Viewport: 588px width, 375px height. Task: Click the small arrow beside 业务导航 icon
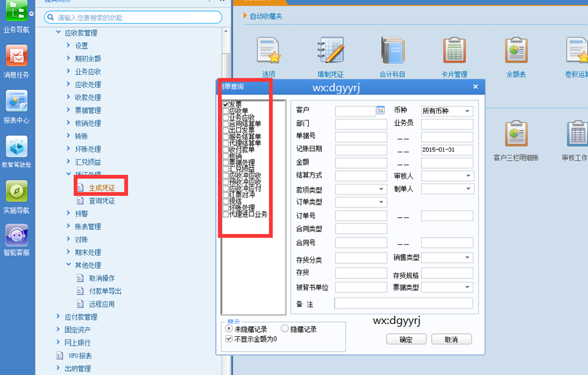pyautogui.click(x=31, y=14)
